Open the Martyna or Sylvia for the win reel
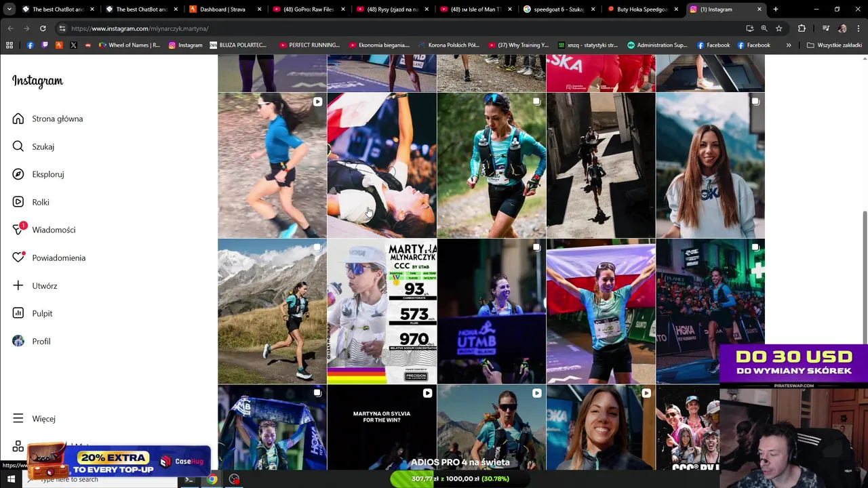 click(x=382, y=428)
